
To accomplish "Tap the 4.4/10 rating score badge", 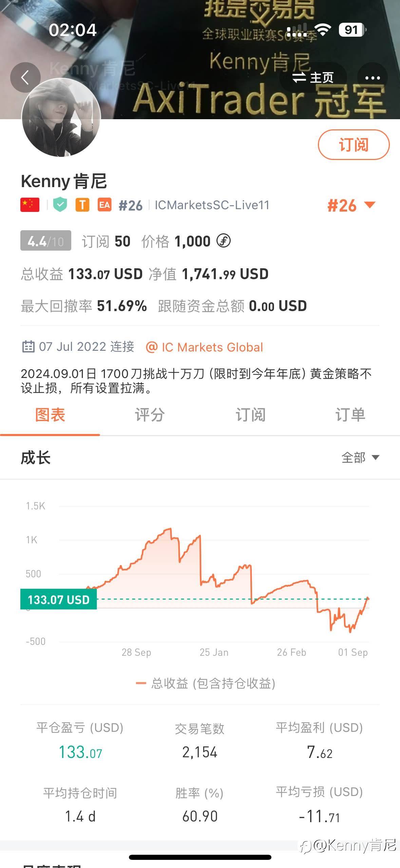I will (46, 241).
